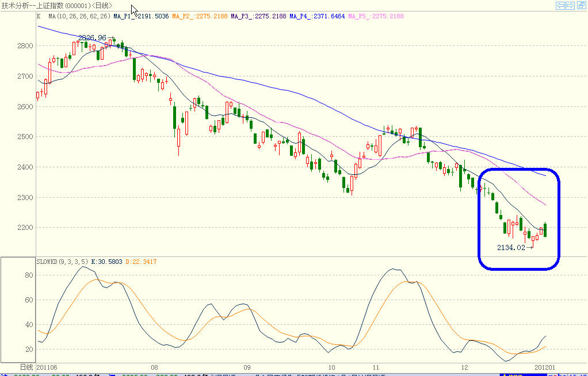Click the SLOWKD(9,3,3,5) indicator label
The image size is (588, 376).
point(62,262)
